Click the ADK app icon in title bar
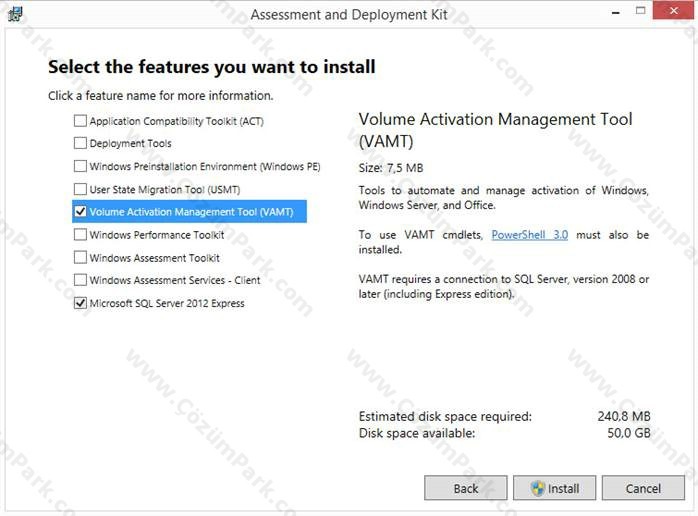 (x=15, y=14)
